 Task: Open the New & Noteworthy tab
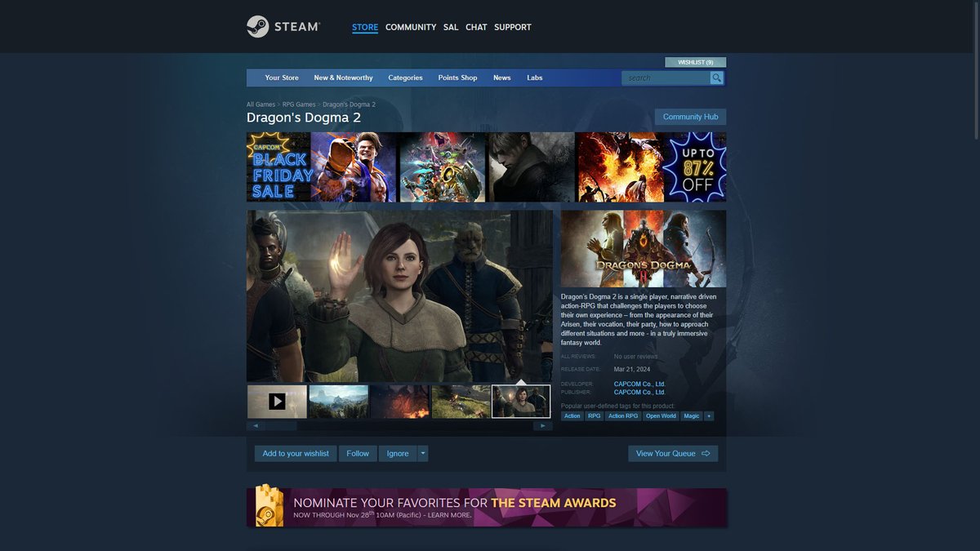click(343, 78)
